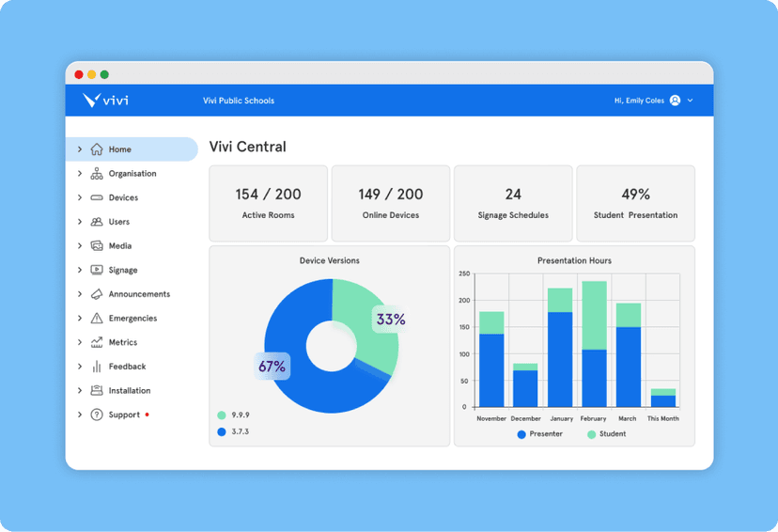The height and width of the screenshot is (532, 778).
Task: Go to the Feedback menu item
Action: 127,367
